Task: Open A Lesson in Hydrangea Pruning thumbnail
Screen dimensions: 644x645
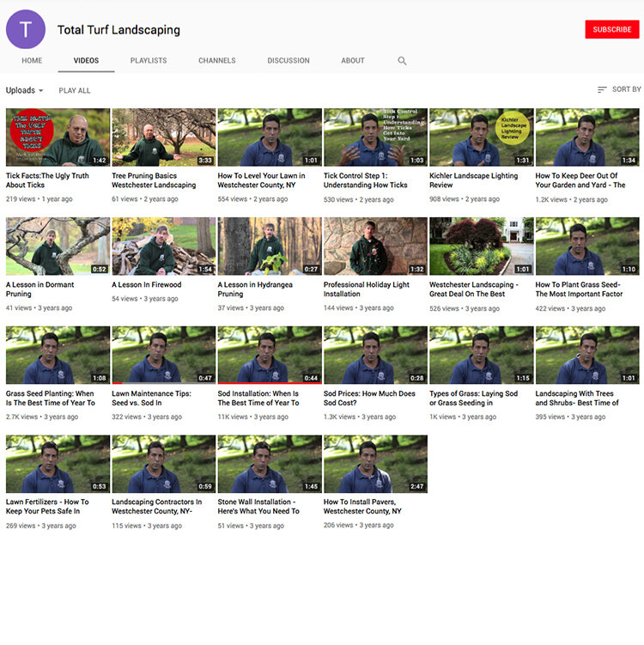Action: pos(270,246)
